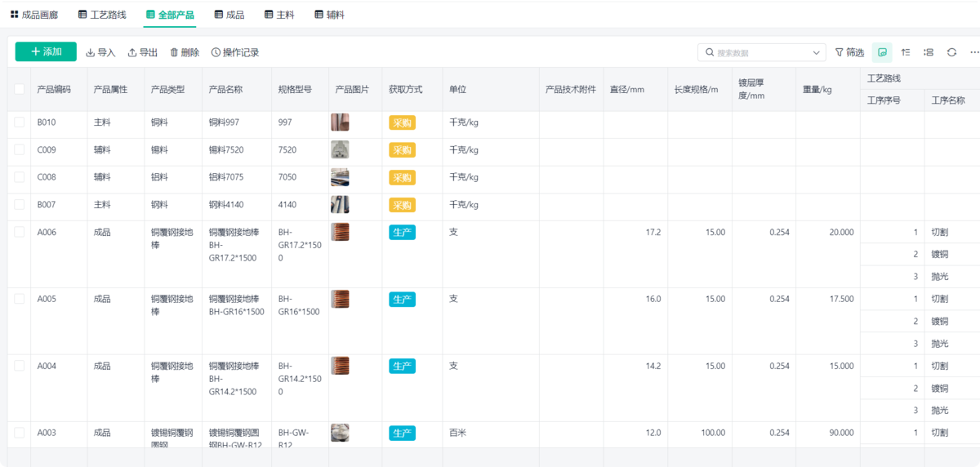The width and height of the screenshot is (980, 467).
Task: Click the 产品技术附件 column header
Action: pyautogui.click(x=571, y=89)
